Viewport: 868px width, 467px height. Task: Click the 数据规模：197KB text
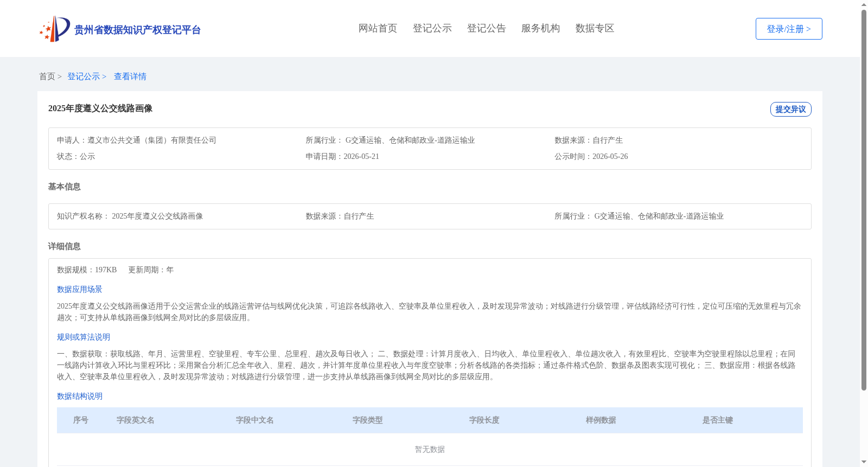tap(87, 270)
